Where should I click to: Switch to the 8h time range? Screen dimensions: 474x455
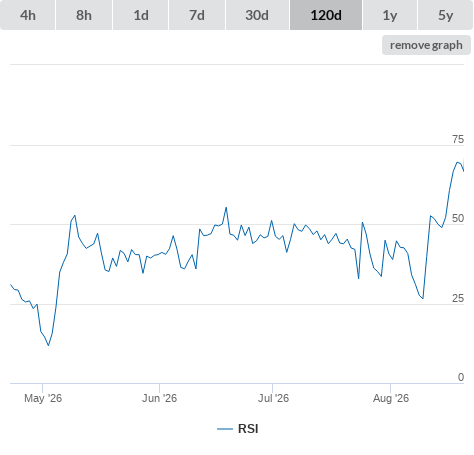coord(84,15)
